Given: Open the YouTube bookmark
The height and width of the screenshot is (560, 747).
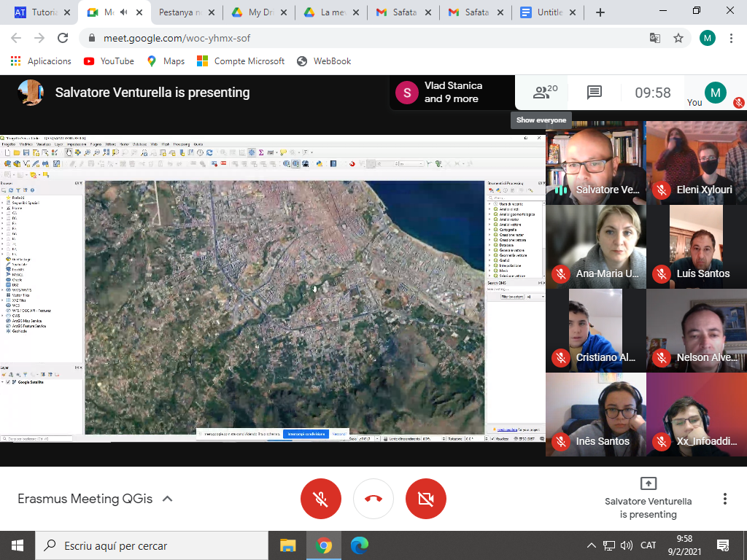Looking at the screenshot, I should pos(109,61).
